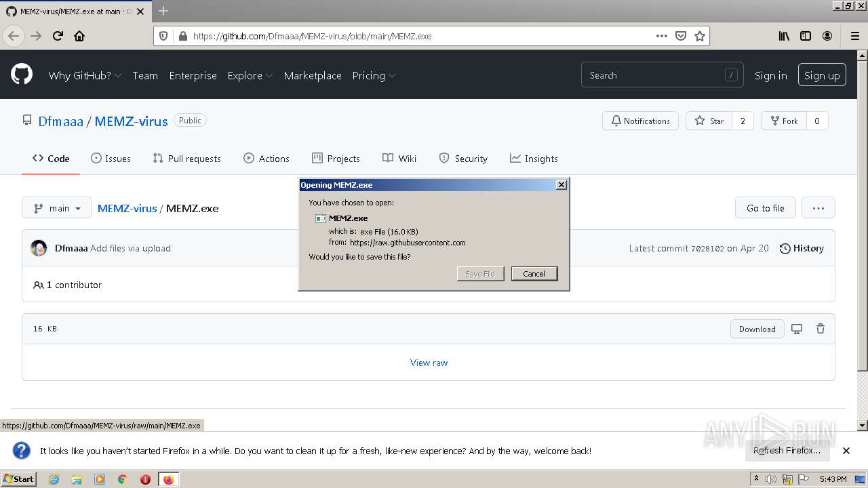Click the View raw link
This screenshot has width=868, height=488.
429,363
